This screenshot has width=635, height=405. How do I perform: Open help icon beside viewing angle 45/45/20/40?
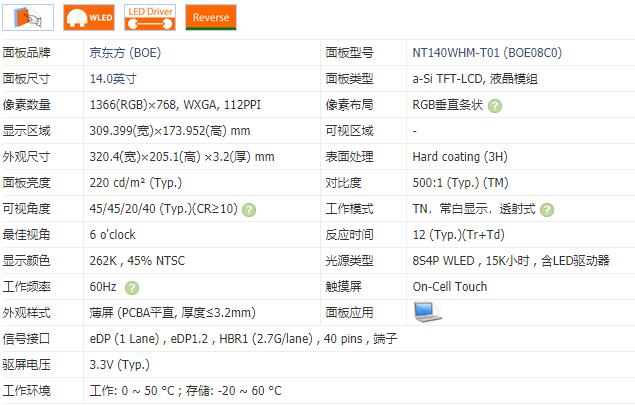click(x=249, y=210)
